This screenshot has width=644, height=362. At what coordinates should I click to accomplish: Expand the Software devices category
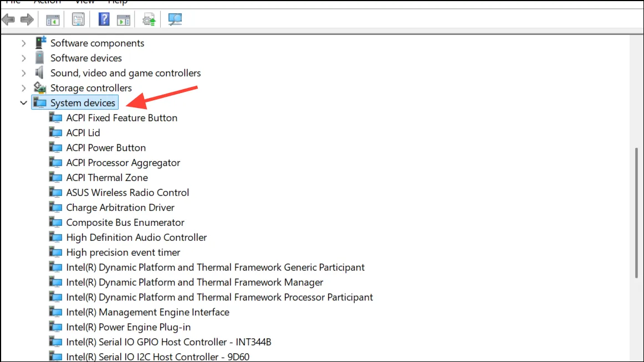tap(23, 58)
